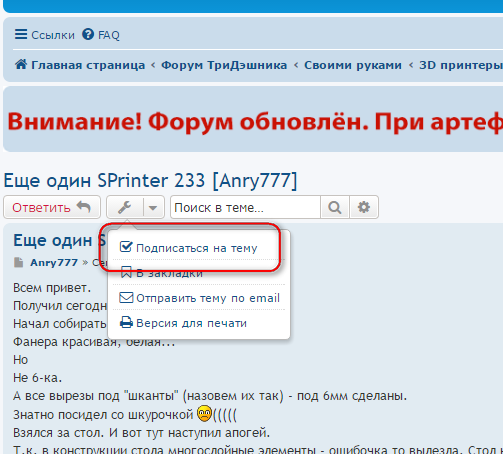Click the text "Всем привет."
The width and height of the screenshot is (503, 454).
52,288
